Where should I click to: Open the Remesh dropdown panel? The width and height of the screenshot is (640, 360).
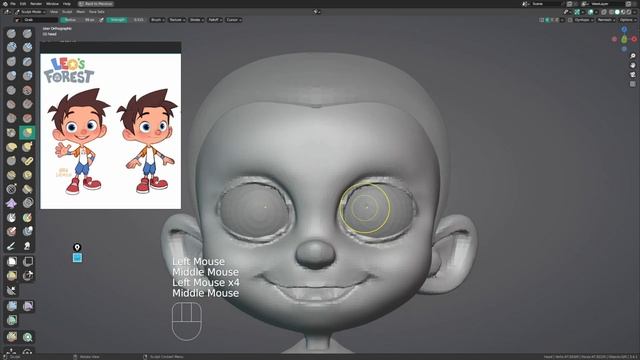click(606, 20)
